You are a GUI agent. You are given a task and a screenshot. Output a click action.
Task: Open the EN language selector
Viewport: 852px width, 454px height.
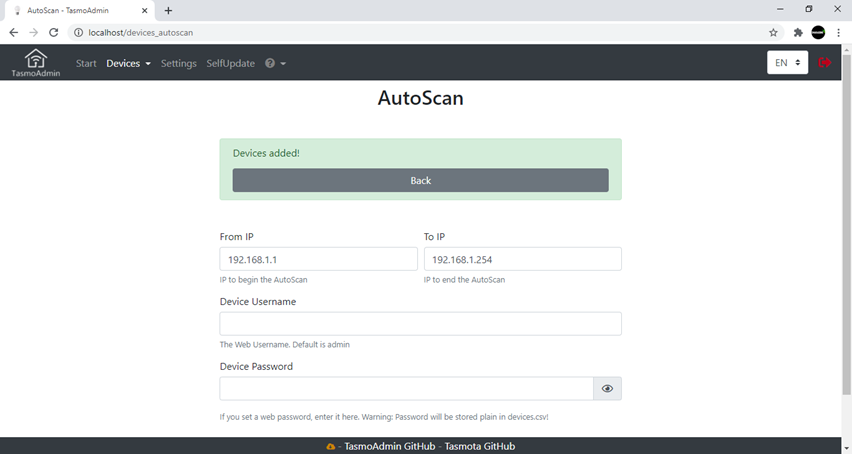tap(787, 62)
